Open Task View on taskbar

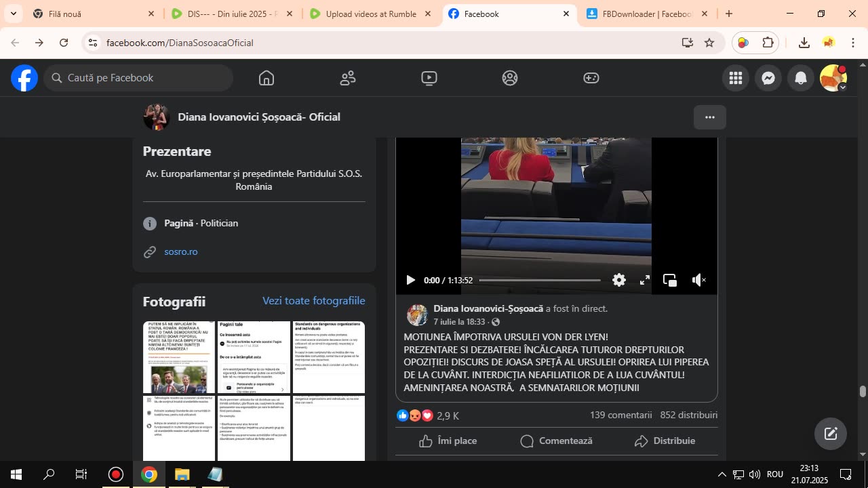[81, 474]
